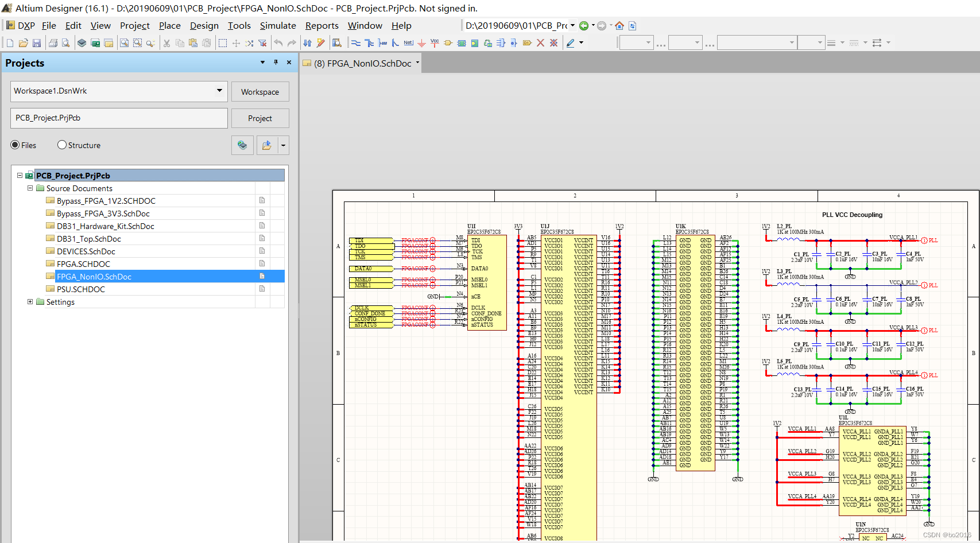Open the Place menu
This screenshot has width=980, height=543.
point(170,26)
